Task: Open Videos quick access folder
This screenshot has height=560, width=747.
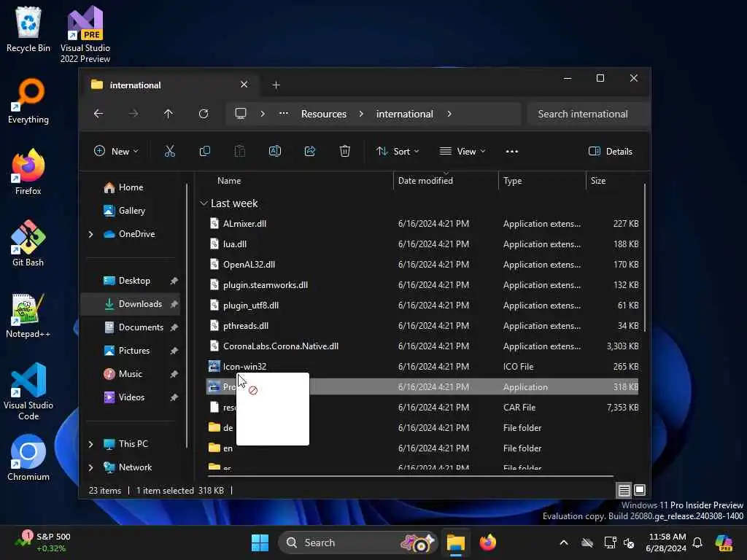Action: (132, 397)
